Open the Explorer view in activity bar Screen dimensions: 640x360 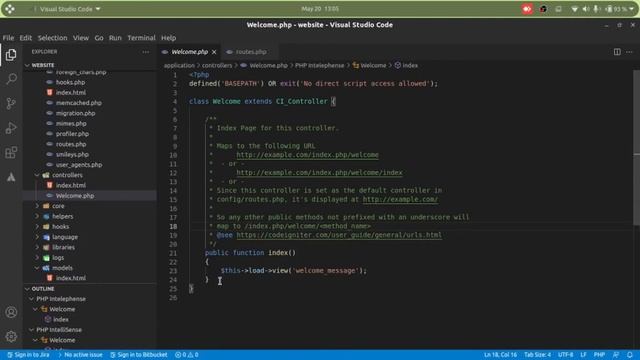tap(11, 55)
